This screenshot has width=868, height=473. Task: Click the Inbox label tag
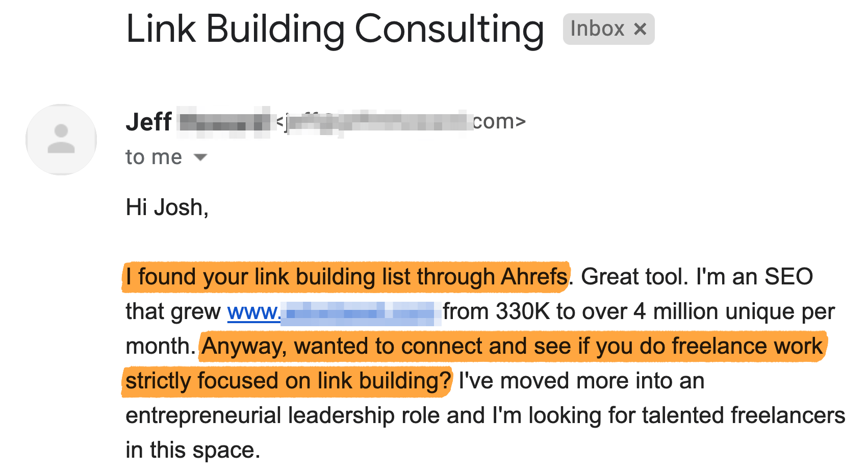[x=597, y=29]
